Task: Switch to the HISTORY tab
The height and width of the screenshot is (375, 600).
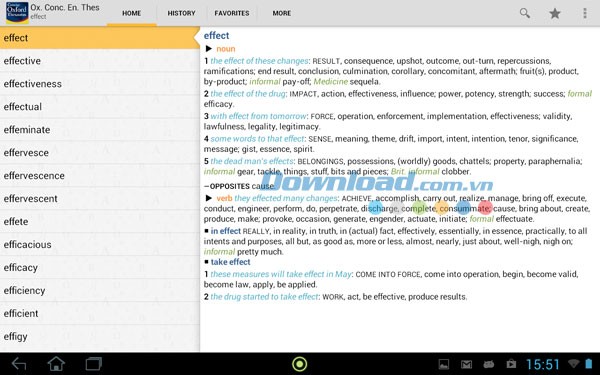Action: [x=181, y=13]
